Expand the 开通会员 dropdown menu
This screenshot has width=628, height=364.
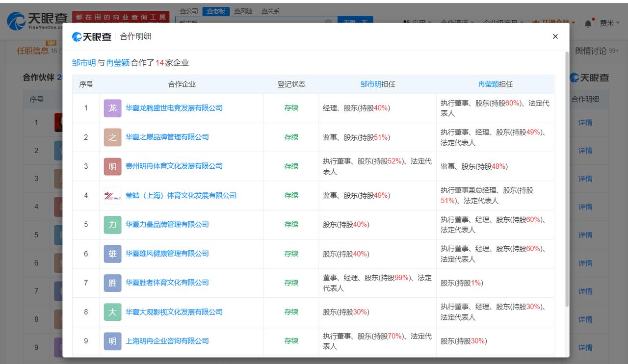[x=554, y=23]
